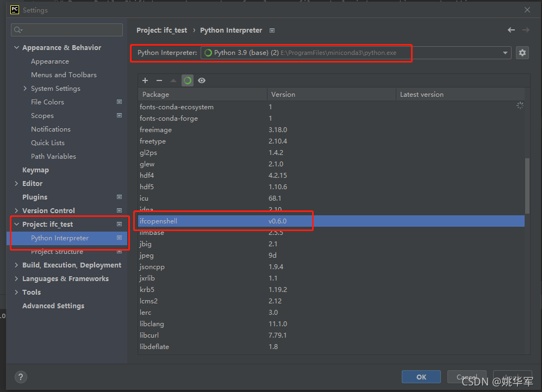Select the Scopes page
The width and height of the screenshot is (542, 392).
tap(42, 115)
